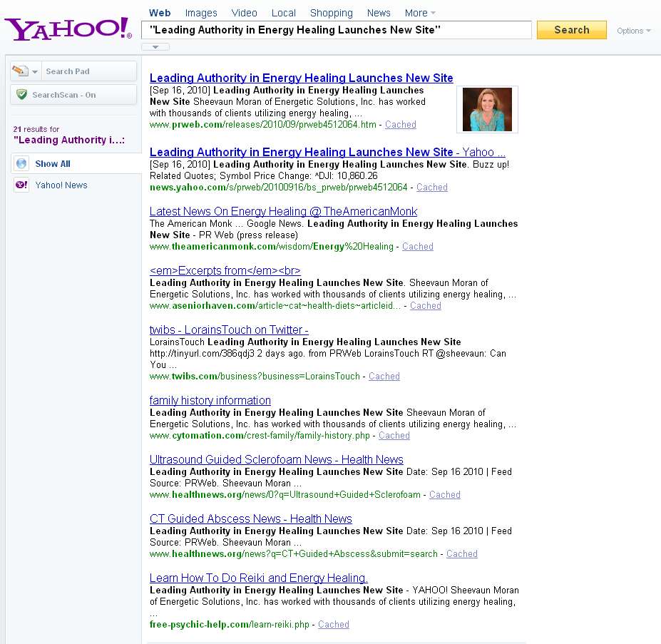Open Ultrasound Guided Sclerofoam News link
The height and width of the screenshot is (644, 661).
point(277,459)
